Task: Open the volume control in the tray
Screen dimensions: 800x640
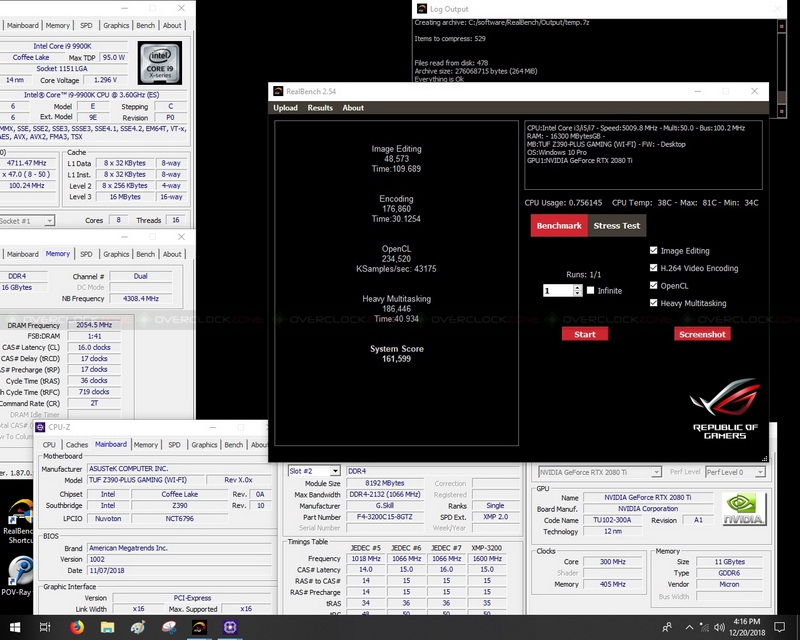Action: 720,627
